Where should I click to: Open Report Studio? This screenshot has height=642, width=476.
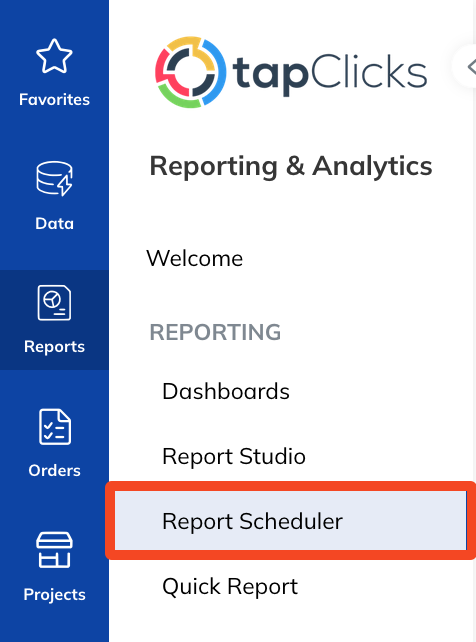(234, 456)
